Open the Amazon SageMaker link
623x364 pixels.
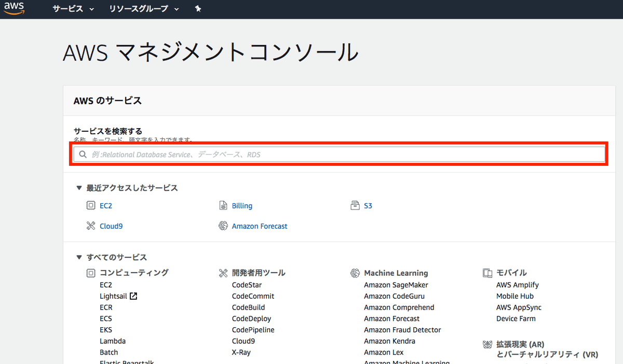[x=396, y=285]
